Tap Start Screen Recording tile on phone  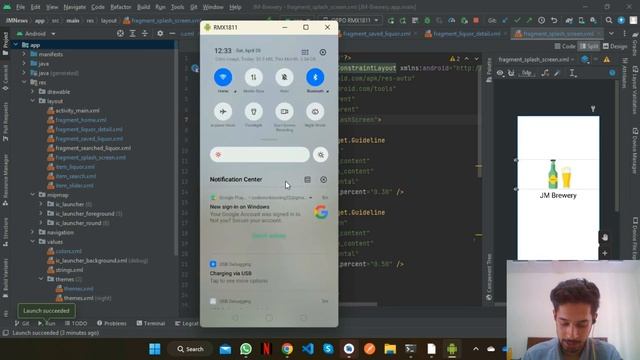(284, 111)
